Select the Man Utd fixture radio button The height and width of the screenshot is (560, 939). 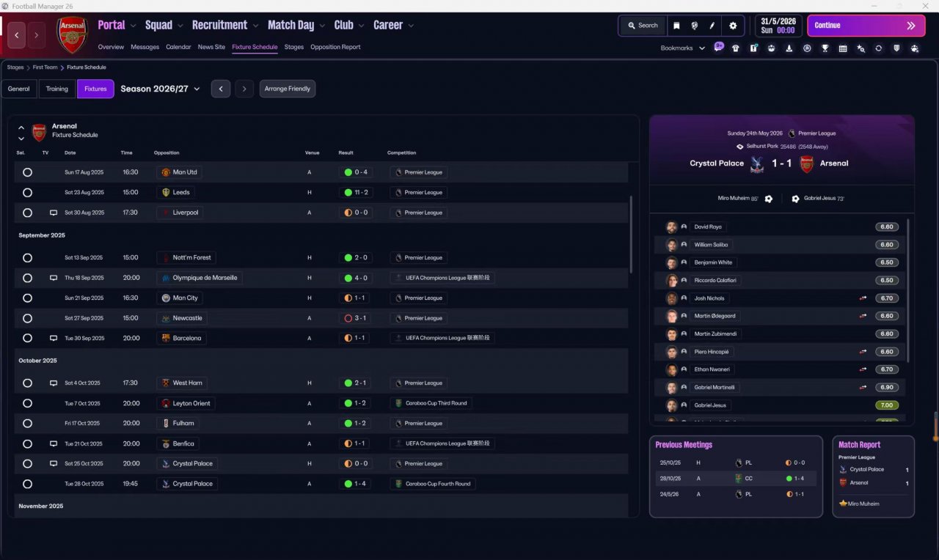pyautogui.click(x=27, y=172)
